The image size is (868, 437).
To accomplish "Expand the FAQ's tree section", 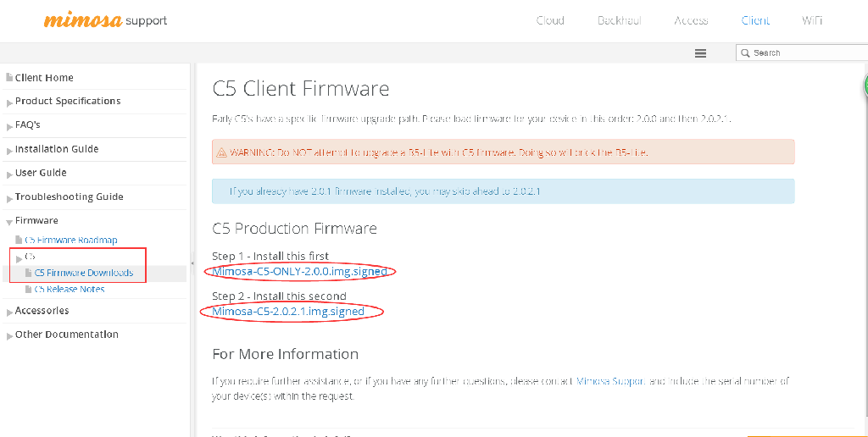I will tap(9, 127).
